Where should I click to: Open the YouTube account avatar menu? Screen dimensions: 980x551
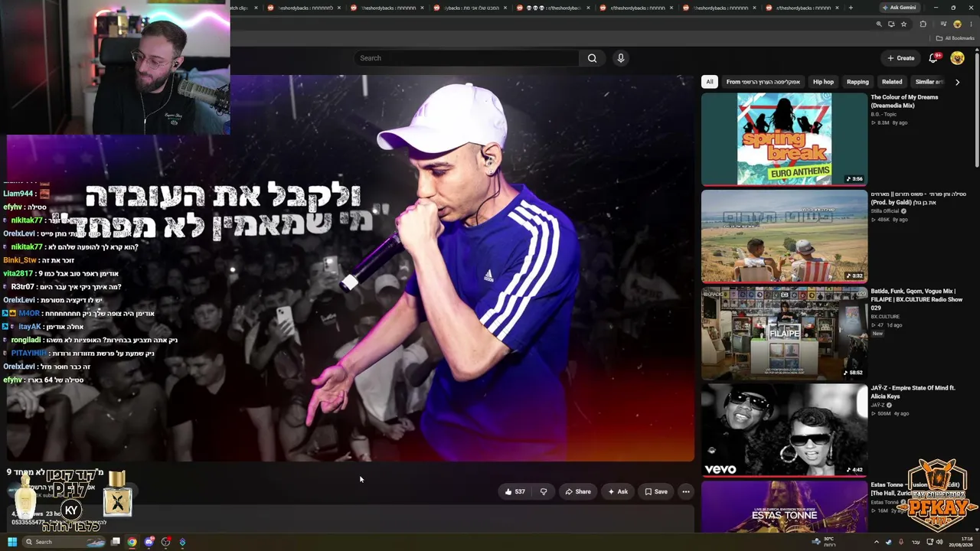(957, 58)
